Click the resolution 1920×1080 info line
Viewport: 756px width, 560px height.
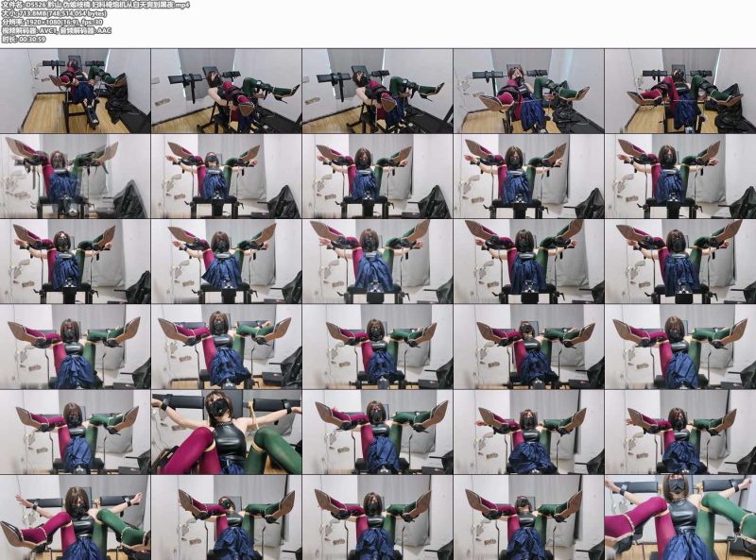click(52, 22)
